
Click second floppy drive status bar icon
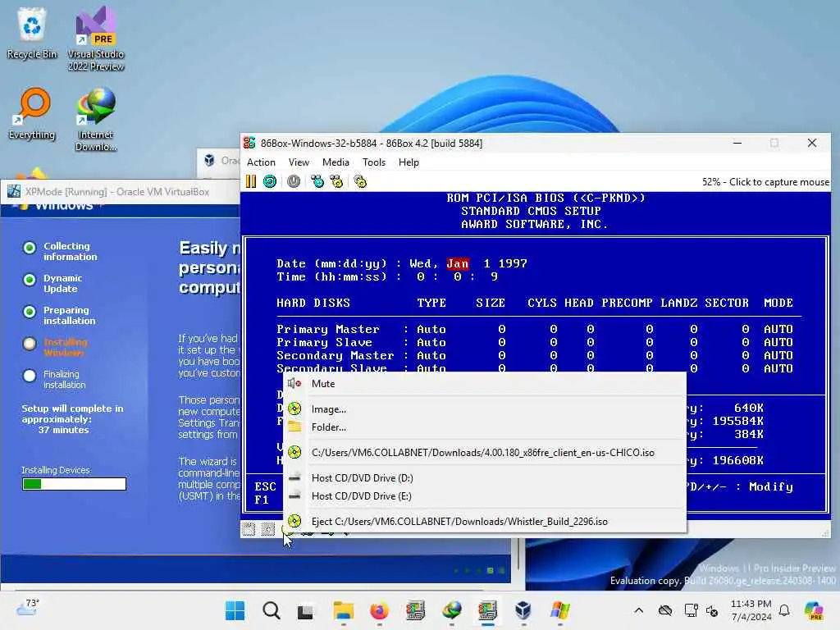click(x=268, y=529)
